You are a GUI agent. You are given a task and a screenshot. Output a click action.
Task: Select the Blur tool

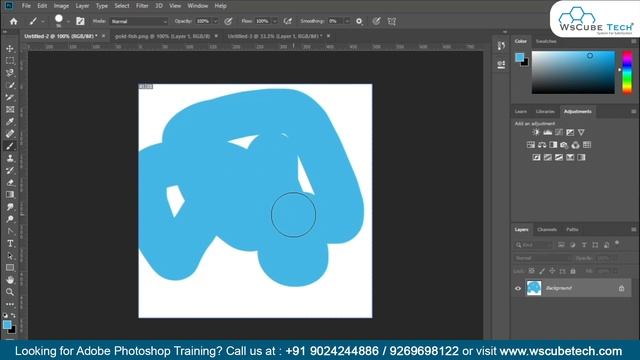pyautogui.click(x=10, y=207)
